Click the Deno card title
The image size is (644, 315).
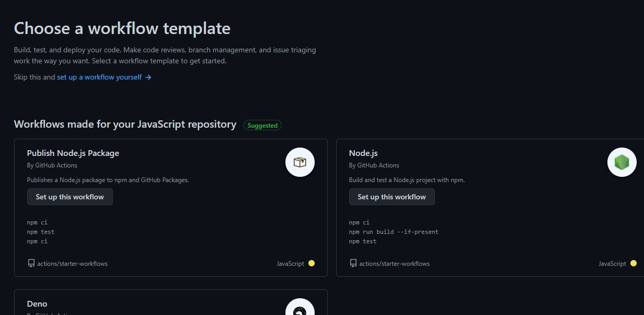coord(37,304)
